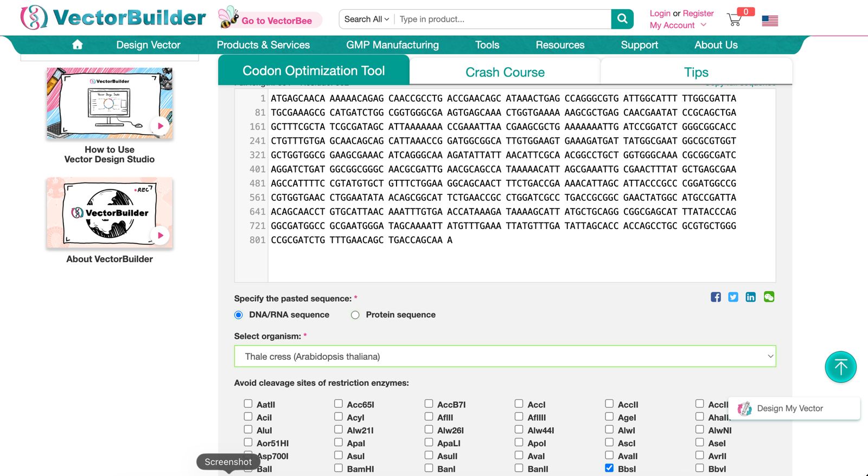
Task: Open the Products & Services menu
Action: pos(263,45)
